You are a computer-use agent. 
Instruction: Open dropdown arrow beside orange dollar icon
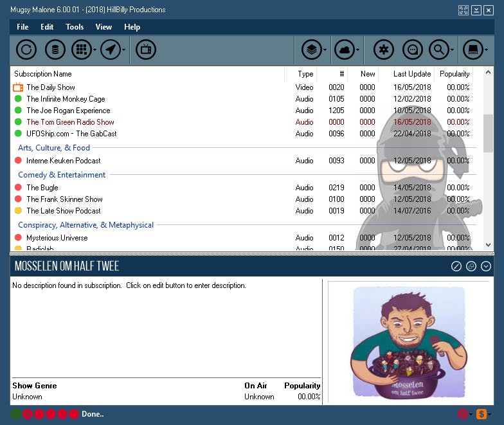(489, 414)
